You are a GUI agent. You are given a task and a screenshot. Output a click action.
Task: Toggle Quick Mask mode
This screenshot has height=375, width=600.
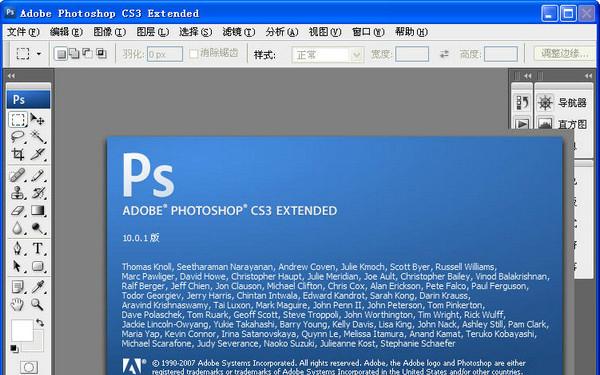pos(29,367)
